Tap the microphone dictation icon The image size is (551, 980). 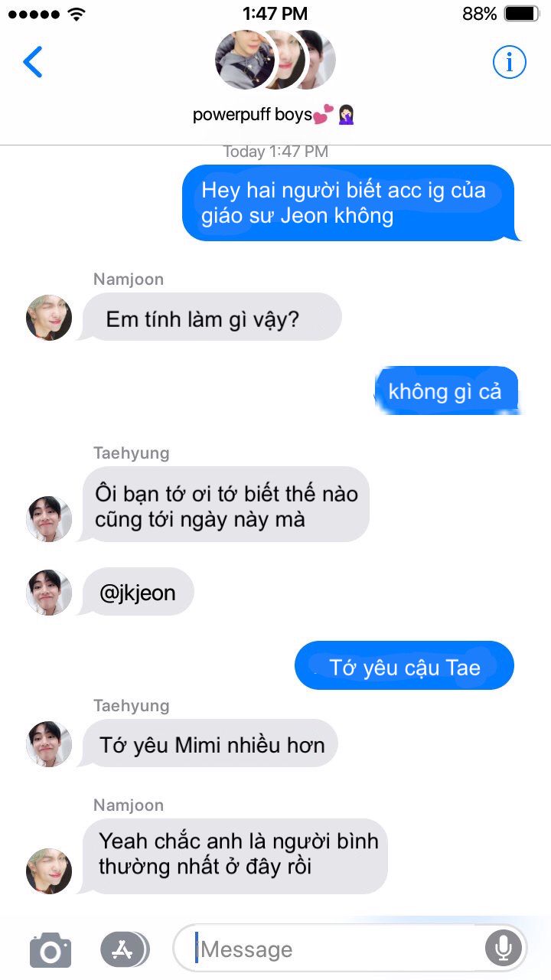pyautogui.click(x=503, y=949)
